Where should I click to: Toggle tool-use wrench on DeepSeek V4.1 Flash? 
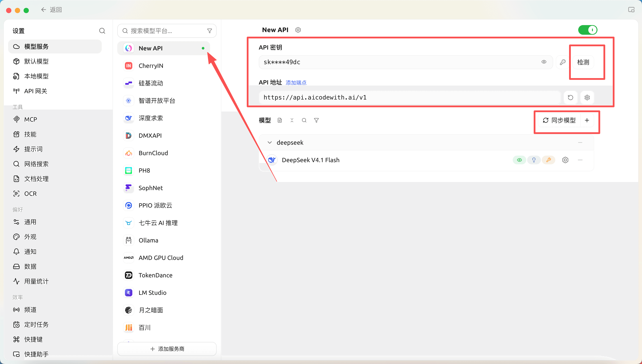[x=549, y=160]
